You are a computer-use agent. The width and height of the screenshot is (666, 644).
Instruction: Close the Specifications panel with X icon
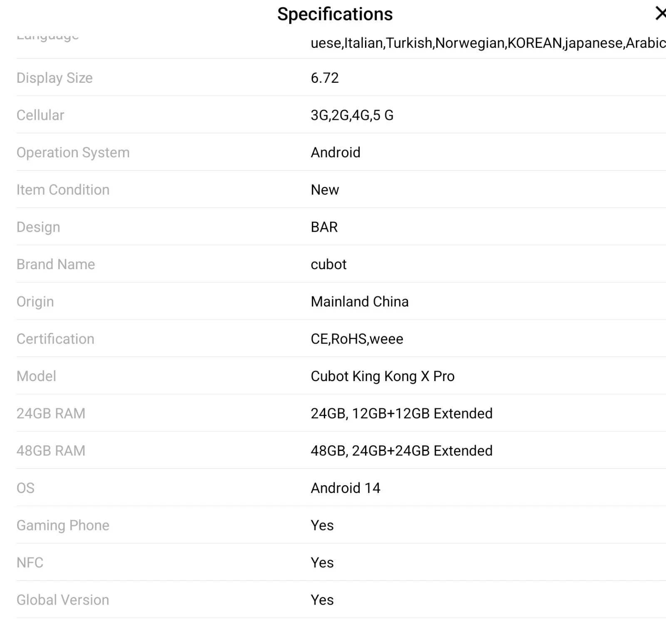pyautogui.click(x=660, y=13)
